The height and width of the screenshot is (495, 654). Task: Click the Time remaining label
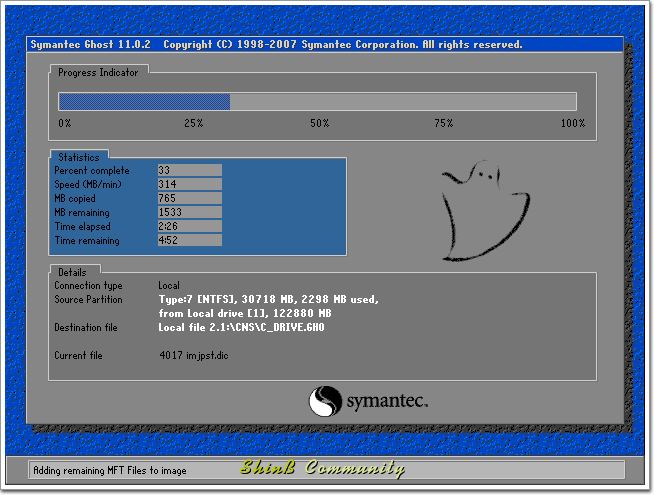point(87,241)
